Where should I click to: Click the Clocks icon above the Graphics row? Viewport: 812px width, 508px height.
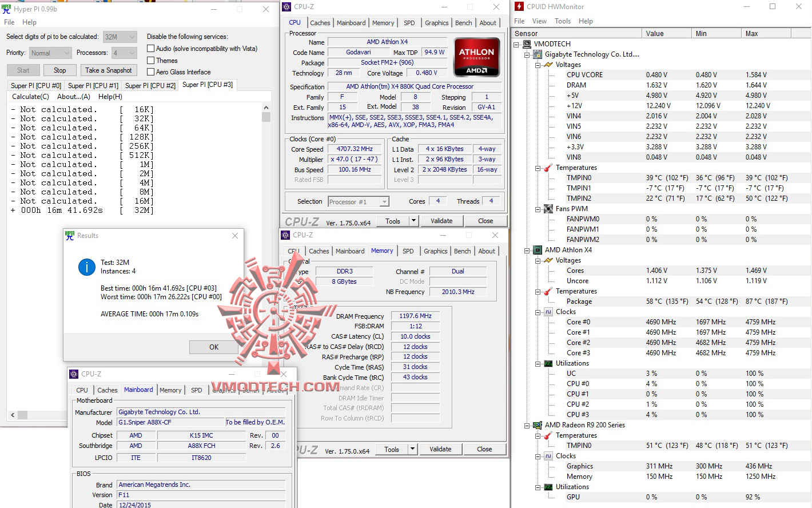tap(548, 456)
